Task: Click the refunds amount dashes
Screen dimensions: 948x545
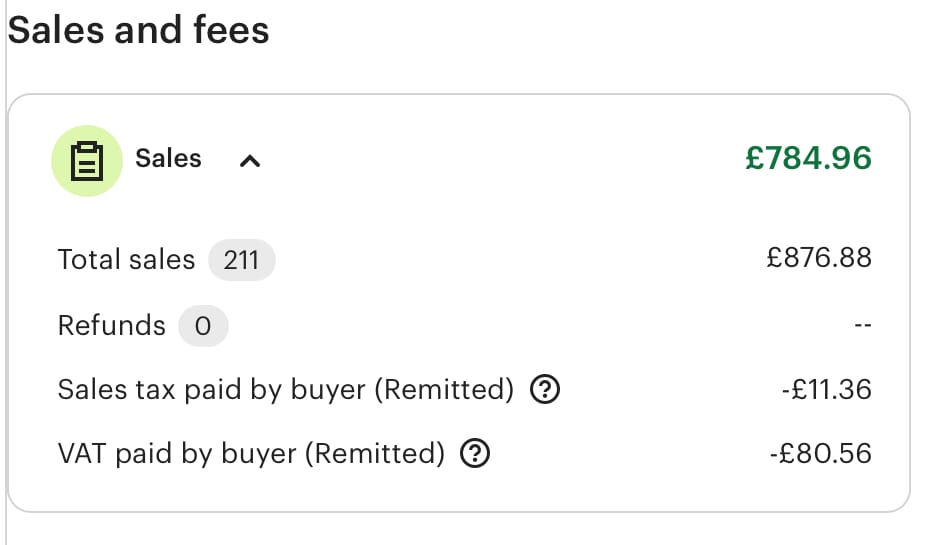Action: click(x=864, y=326)
